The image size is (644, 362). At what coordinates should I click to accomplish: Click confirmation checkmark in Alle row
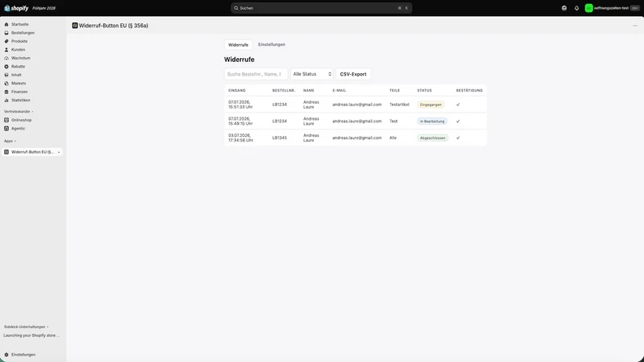458,138
